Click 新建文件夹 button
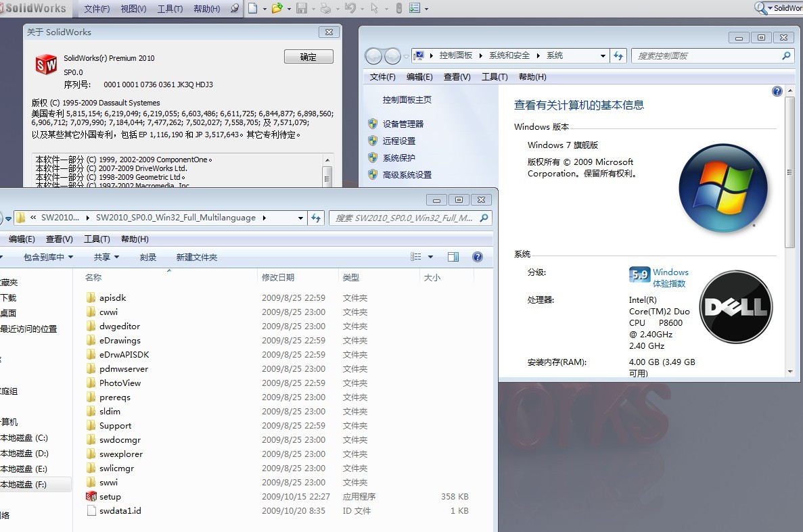This screenshot has height=532, width=803. (197, 257)
